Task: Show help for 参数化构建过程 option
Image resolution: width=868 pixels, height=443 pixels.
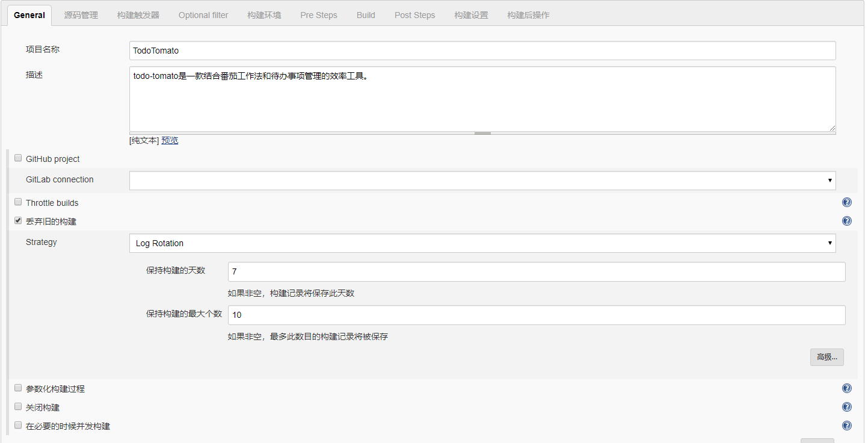Action: (847, 389)
